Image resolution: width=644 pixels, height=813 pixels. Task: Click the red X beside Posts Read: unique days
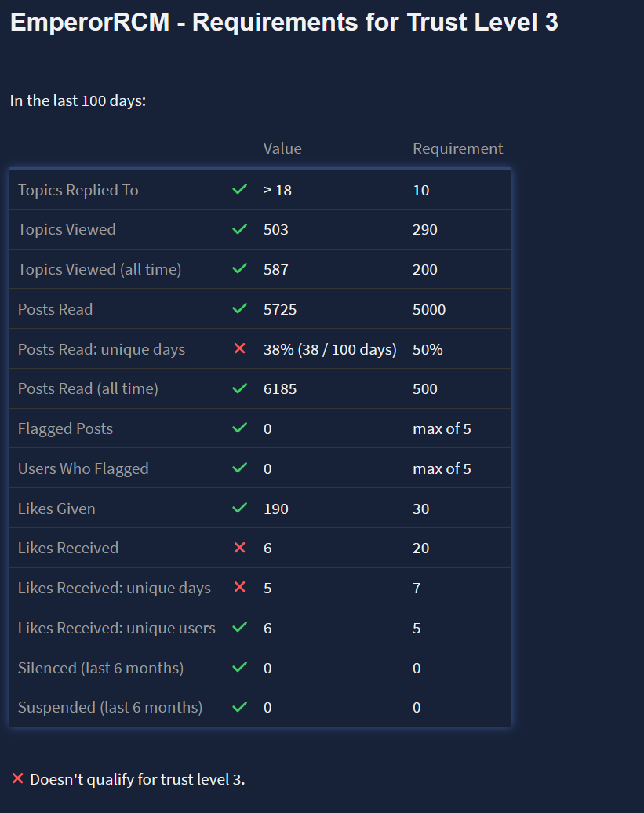[x=240, y=349]
